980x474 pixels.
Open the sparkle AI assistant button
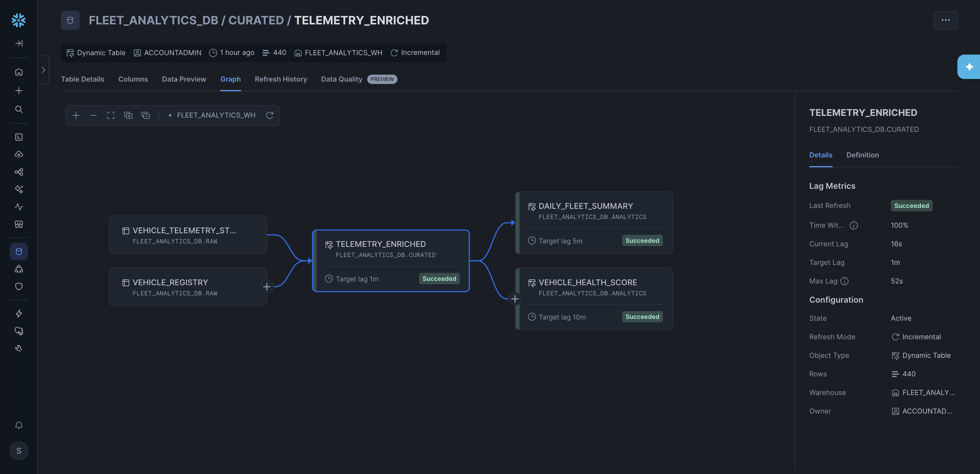(x=969, y=67)
